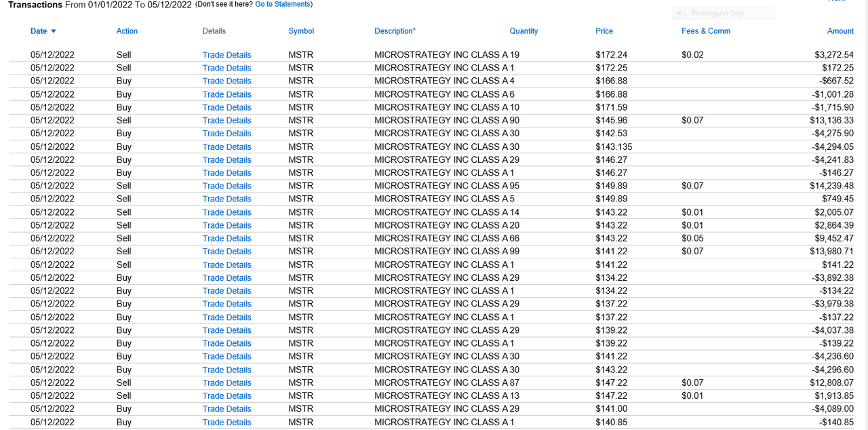Open Trade Details for the -$140.85 buy
The image size is (868, 430).
pyautogui.click(x=226, y=422)
